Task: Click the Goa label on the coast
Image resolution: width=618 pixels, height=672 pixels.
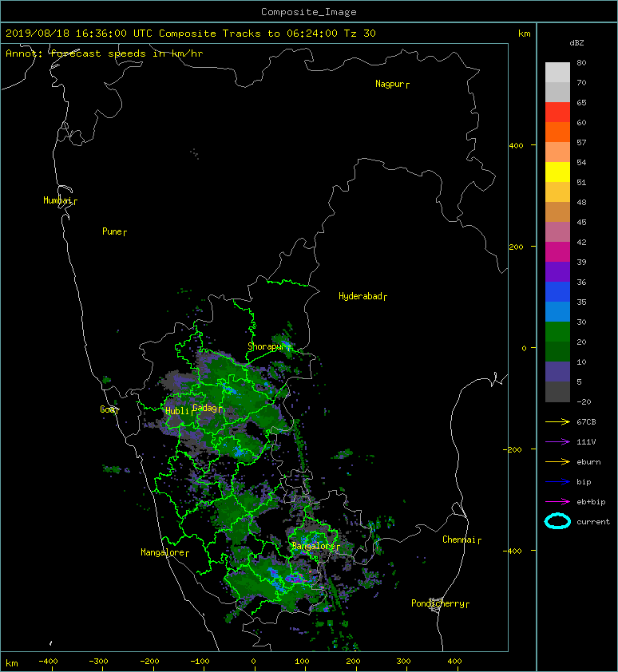Action: point(107,409)
